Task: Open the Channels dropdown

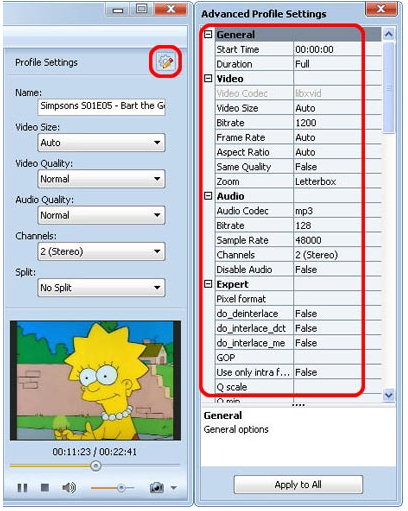Action: (101, 251)
